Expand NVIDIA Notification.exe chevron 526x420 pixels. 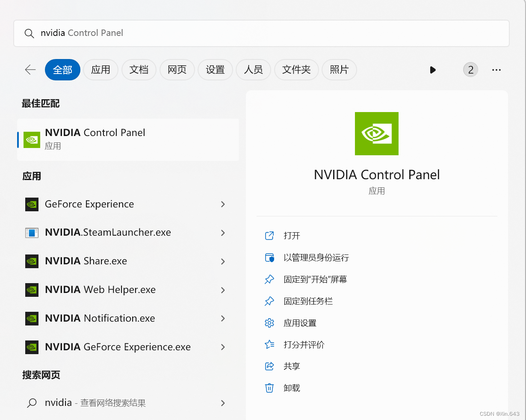[x=223, y=318]
